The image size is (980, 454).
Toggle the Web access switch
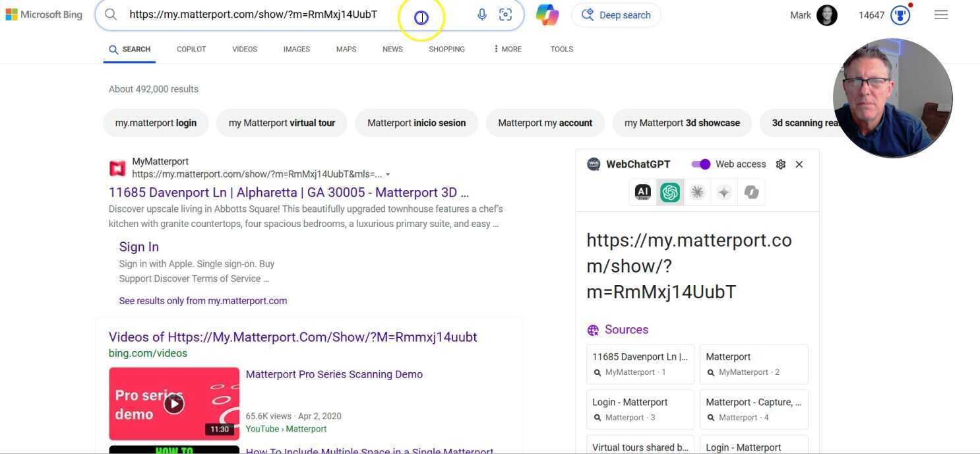pos(700,164)
